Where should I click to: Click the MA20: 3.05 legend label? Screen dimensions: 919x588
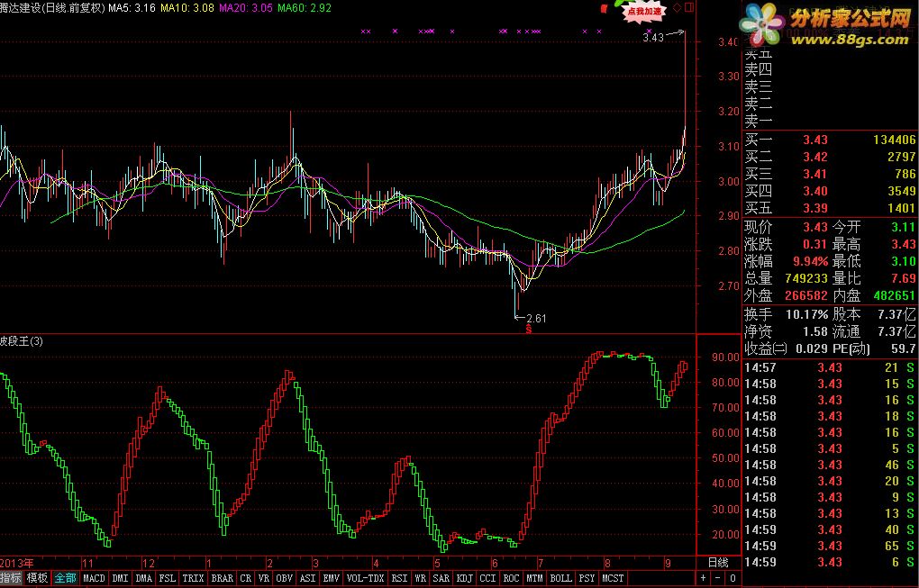[x=246, y=7]
